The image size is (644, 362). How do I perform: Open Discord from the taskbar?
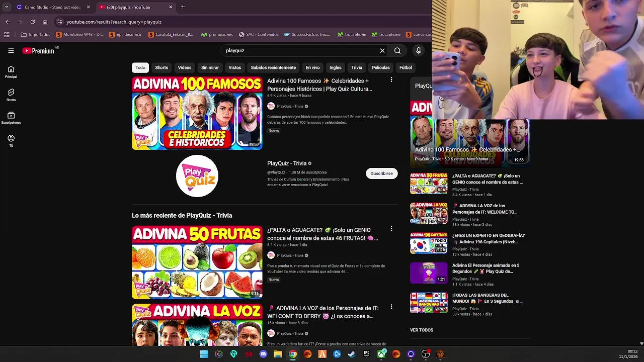click(263, 354)
